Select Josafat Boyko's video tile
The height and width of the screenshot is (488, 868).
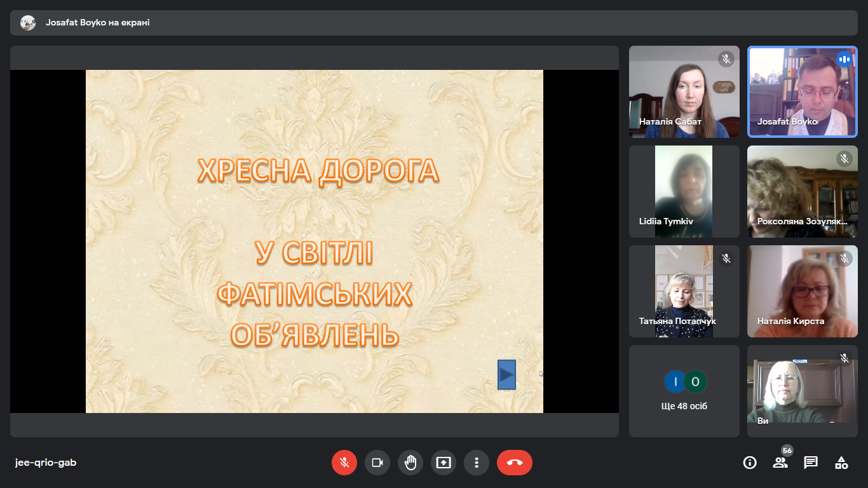[802, 91]
